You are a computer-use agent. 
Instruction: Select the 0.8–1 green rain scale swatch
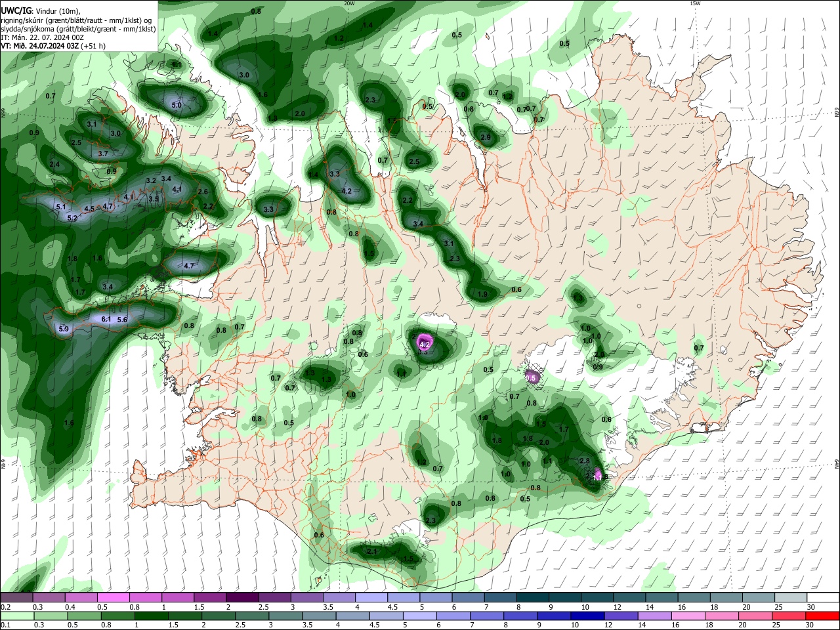pos(118,616)
